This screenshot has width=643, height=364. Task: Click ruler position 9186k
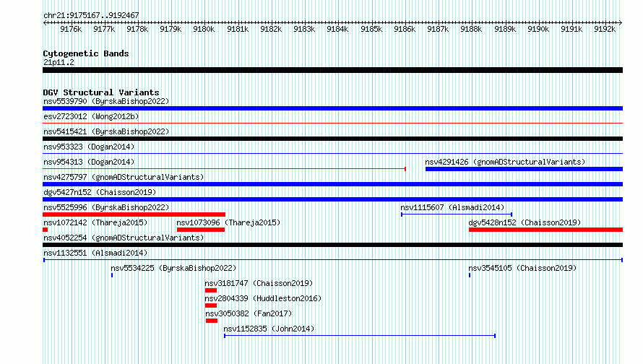405,29
